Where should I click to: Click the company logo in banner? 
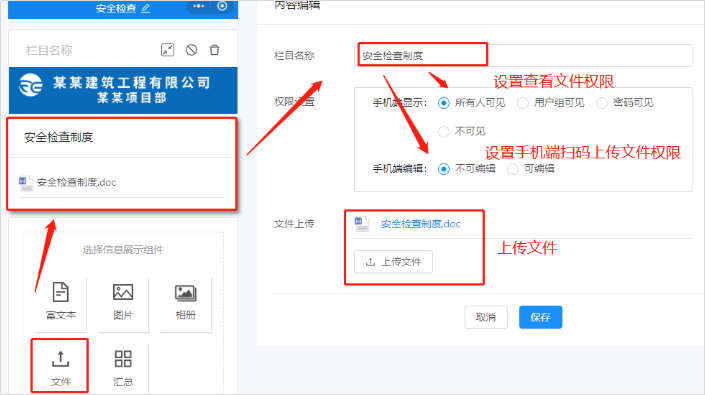click(31, 85)
